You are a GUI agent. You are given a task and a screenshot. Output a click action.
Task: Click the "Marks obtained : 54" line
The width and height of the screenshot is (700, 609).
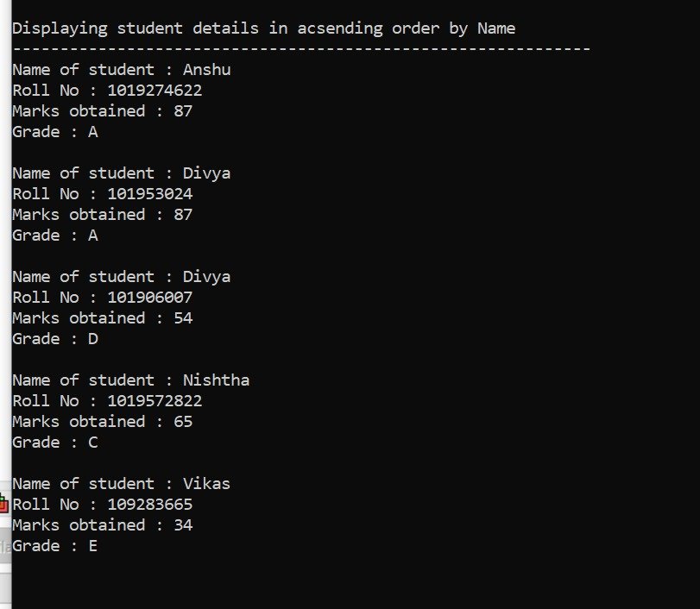click(x=102, y=318)
